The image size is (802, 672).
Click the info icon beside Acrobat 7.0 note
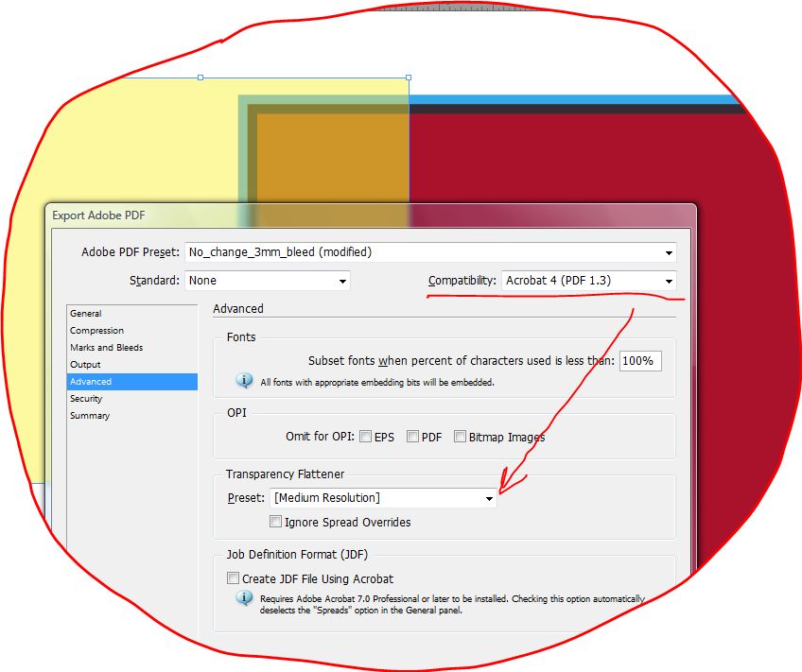244,597
